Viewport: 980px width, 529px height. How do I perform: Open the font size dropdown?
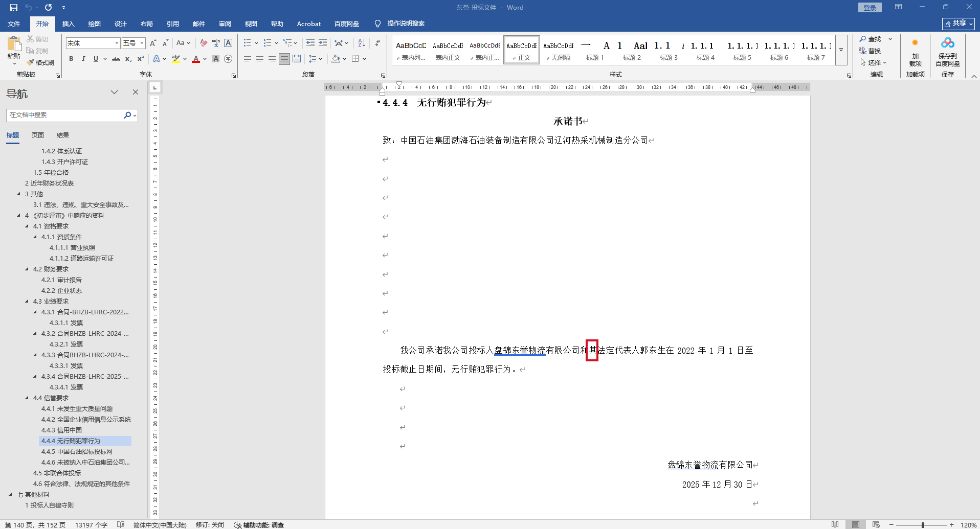click(142, 43)
